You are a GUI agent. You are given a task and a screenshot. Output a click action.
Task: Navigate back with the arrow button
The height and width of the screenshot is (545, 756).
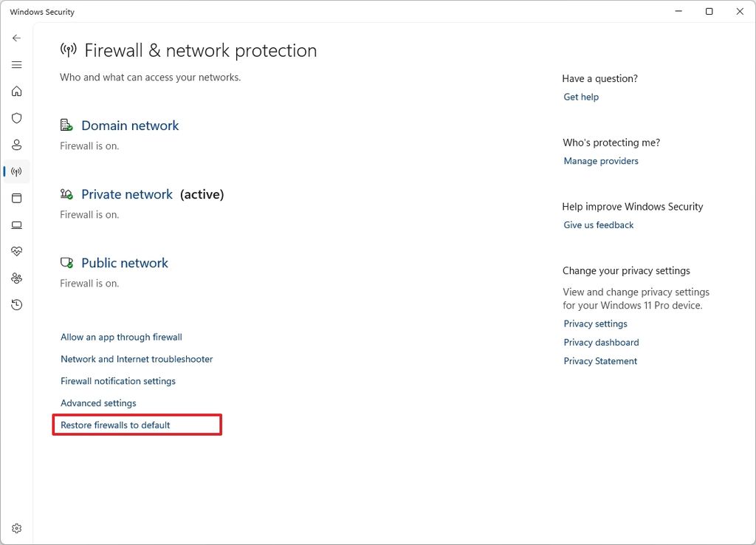click(x=16, y=38)
